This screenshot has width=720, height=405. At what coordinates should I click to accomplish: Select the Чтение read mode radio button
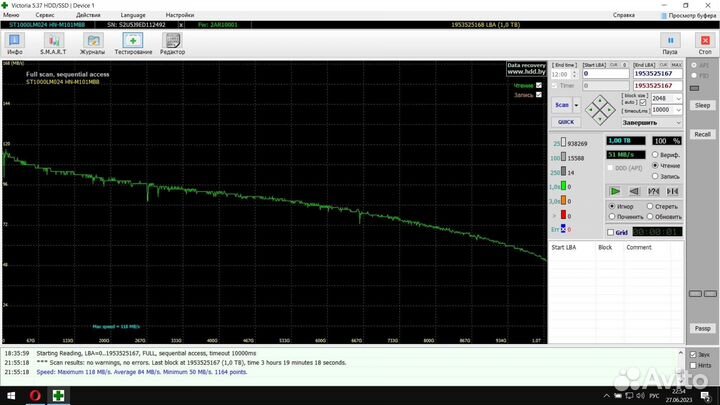pos(655,166)
